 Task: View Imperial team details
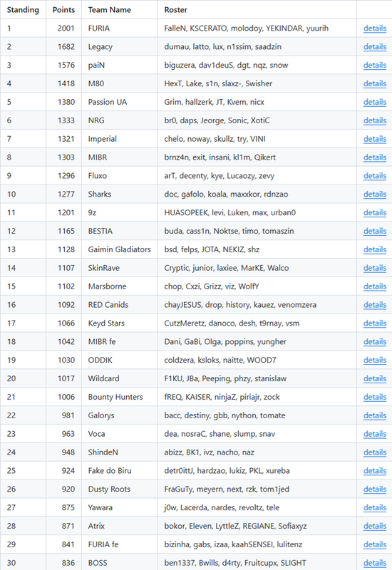(375, 139)
